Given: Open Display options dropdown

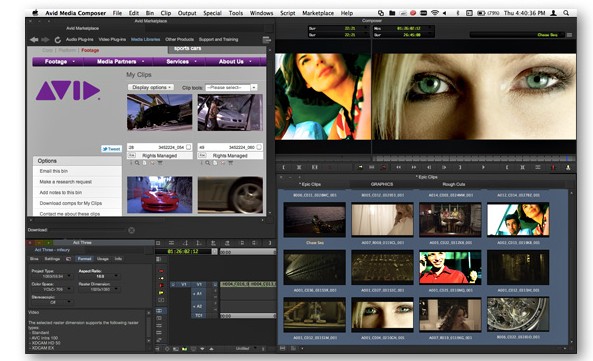Looking at the screenshot, I should tap(151, 87).
